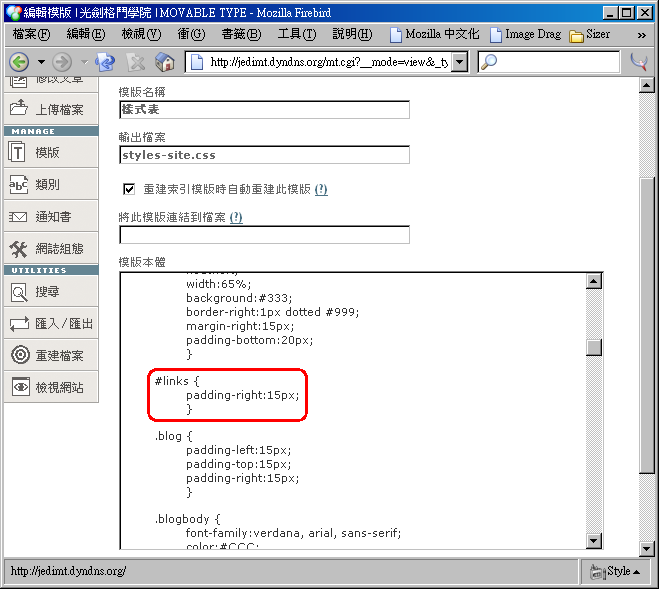The height and width of the screenshot is (589, 659).
Task: Toggle the 重建索引模版時自動重建此模版 checkbox
Action: [x=129, y=189]
